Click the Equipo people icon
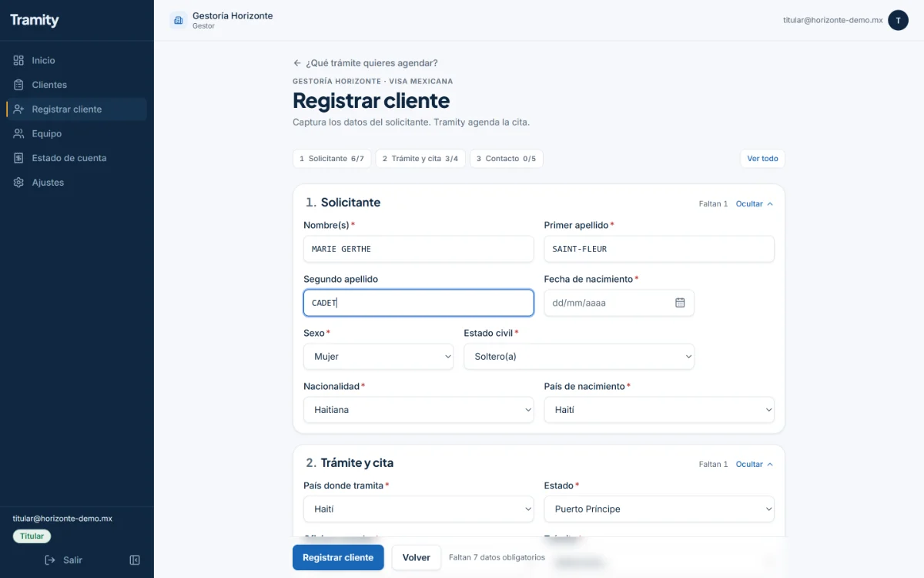Screen dimensions: 924x578 click(x=19, y=133)
